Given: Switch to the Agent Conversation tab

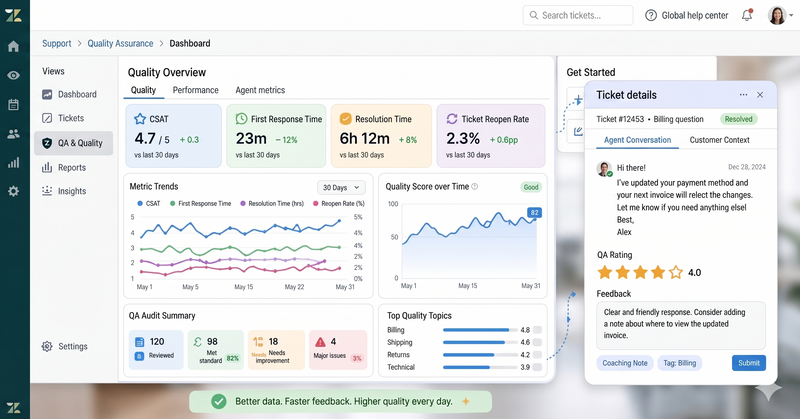Looking at the screenshot, I should tap(637, 140).
